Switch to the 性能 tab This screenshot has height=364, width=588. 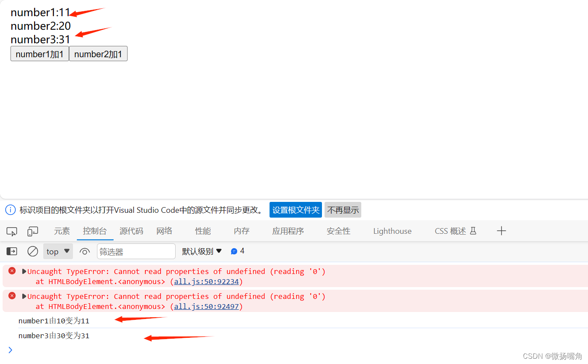click(x=203, y=231)
